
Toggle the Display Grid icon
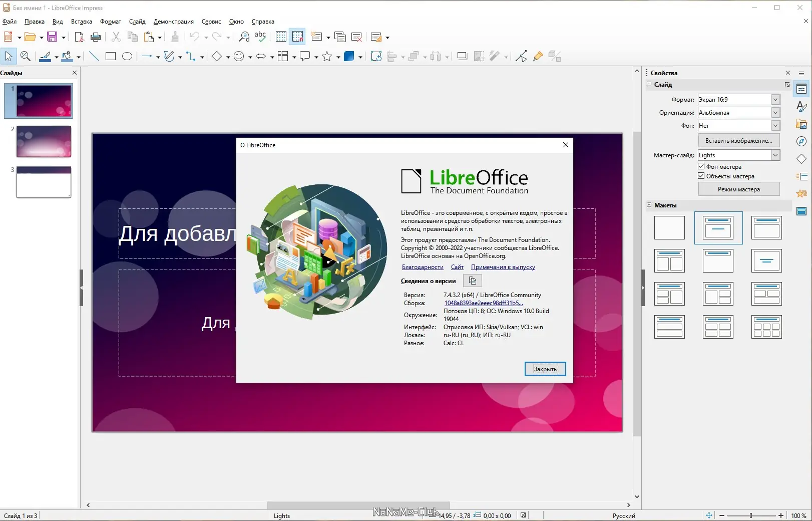(x=281, y=37)
